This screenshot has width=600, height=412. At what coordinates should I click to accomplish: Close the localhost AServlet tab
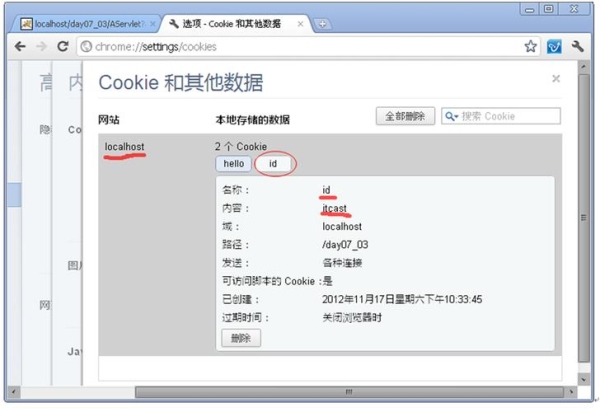(153, 24)
